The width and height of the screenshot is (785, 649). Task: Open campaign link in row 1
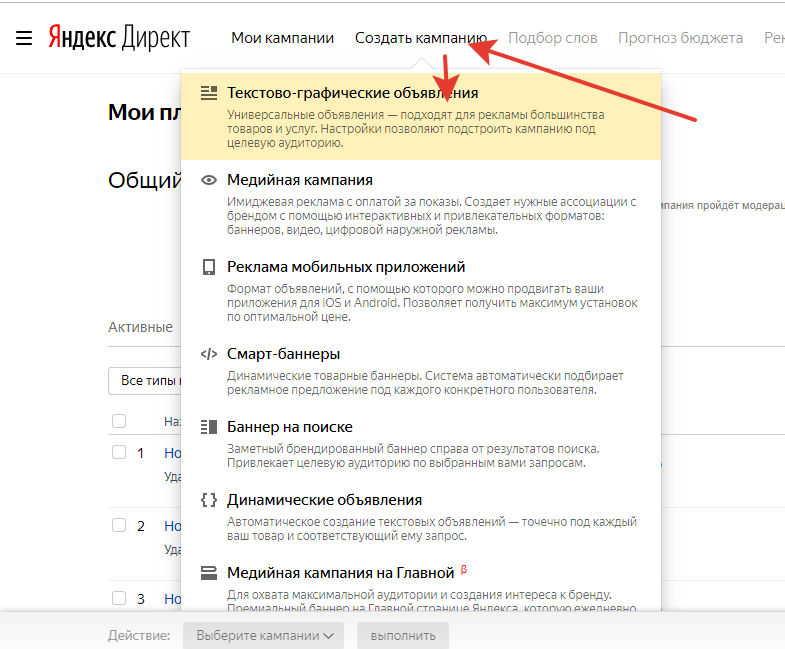point(173,453)
